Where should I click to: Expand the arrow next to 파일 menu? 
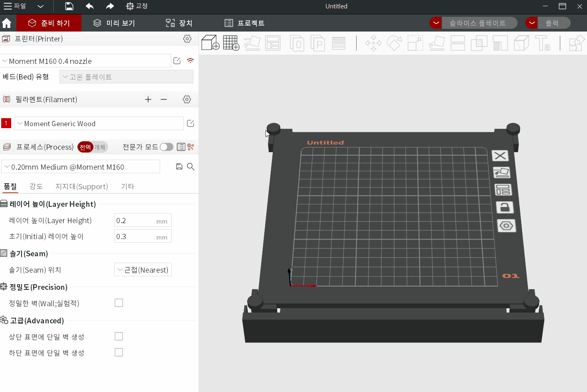40,6
